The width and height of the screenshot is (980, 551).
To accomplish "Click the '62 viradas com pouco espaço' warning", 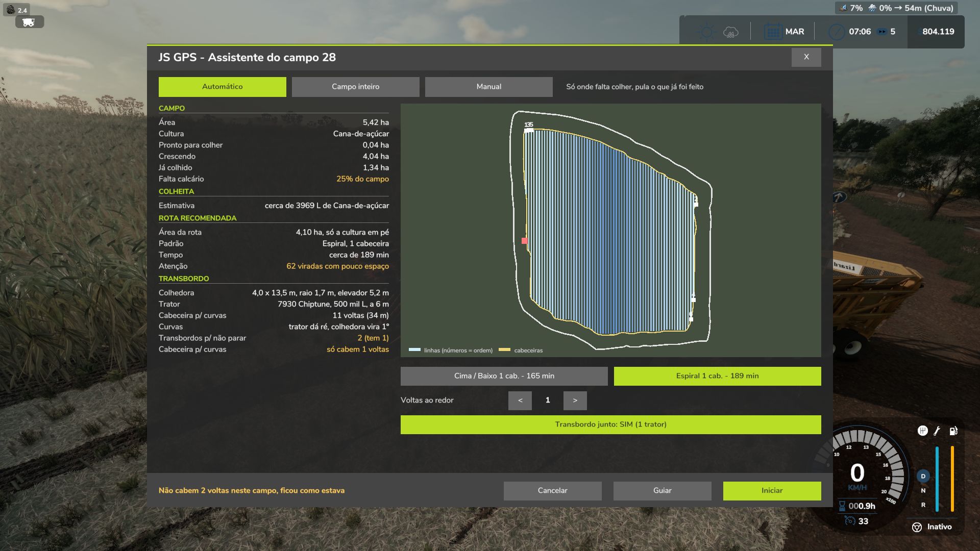I will 337,266.
